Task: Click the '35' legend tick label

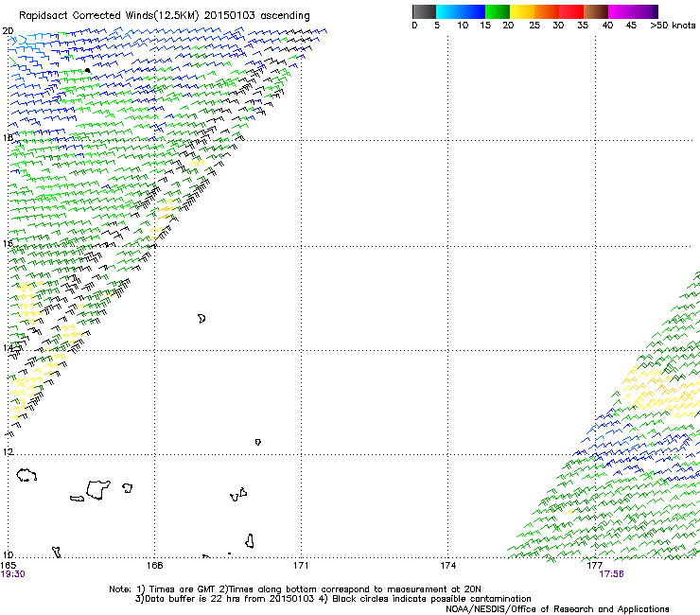Action: coord(583,26)
